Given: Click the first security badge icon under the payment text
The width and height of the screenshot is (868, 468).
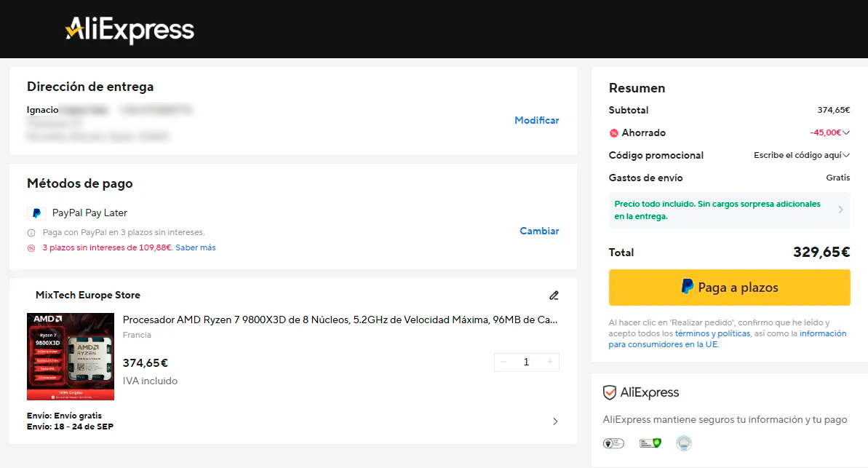Looking at the screenshot, I should 613,443.
